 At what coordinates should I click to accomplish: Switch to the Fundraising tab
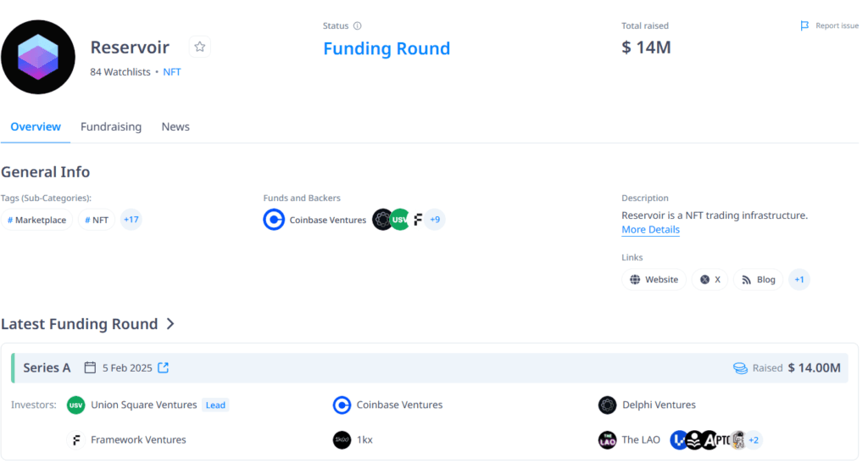pos(111,126)
